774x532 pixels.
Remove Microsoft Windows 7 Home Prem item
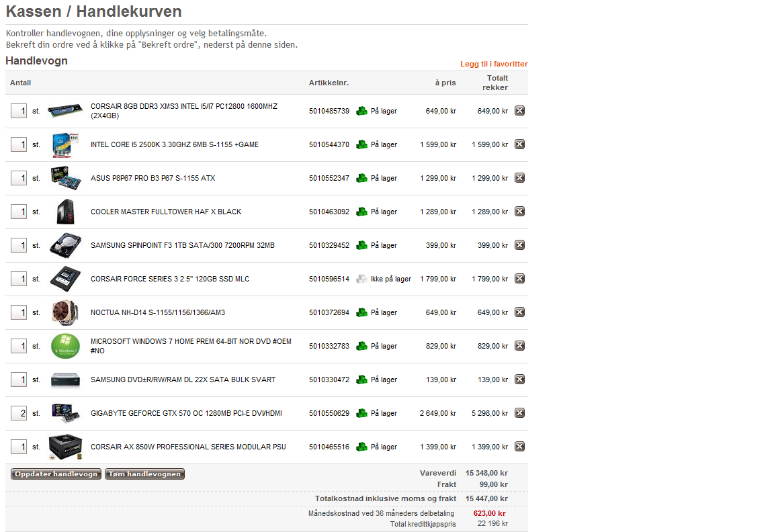tap(519, 345)
